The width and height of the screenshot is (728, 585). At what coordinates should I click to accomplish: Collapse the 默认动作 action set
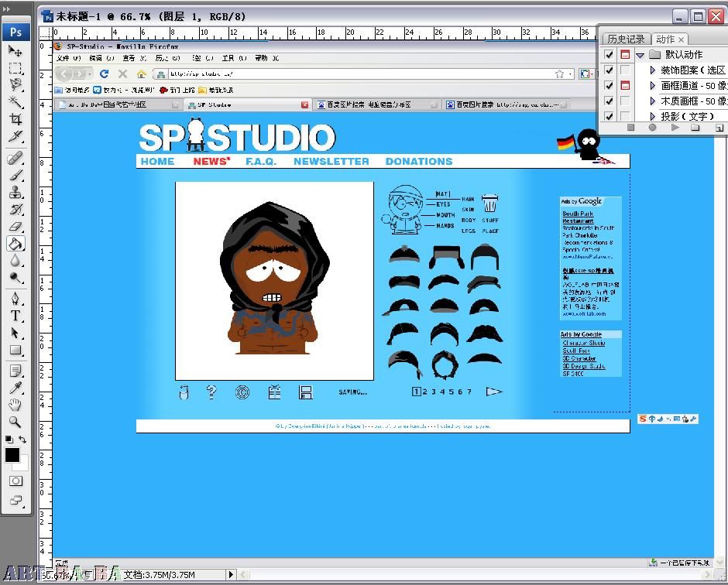pos(640,55)
